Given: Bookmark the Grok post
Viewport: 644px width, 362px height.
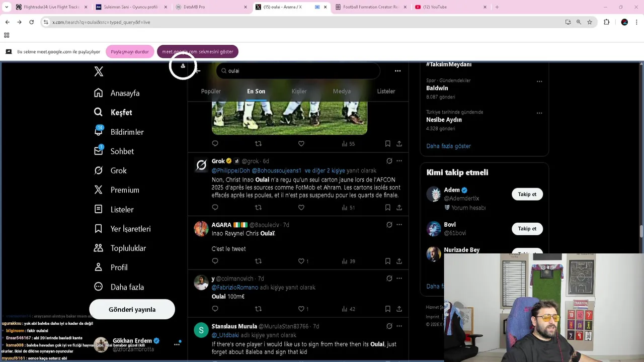Looking at the screenshot, I should (x=387, y=207).
